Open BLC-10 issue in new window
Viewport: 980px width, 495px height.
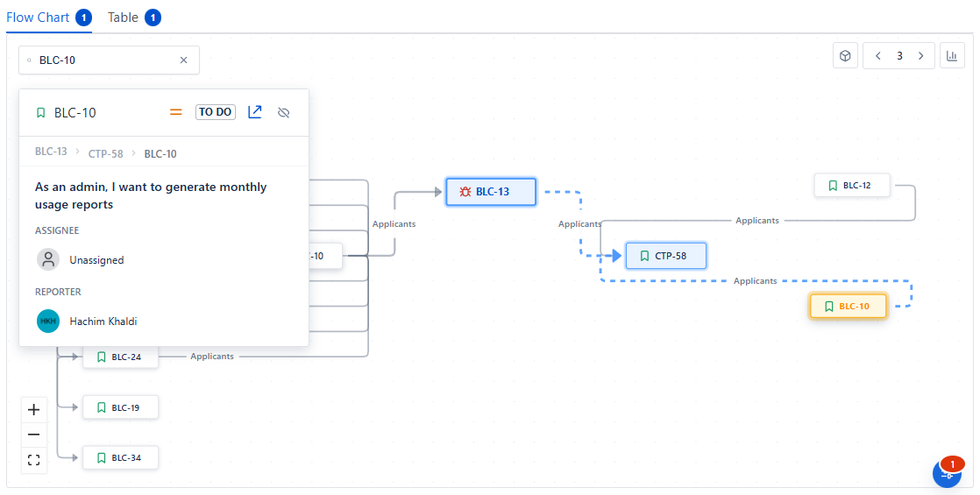[x=255, y=112]
